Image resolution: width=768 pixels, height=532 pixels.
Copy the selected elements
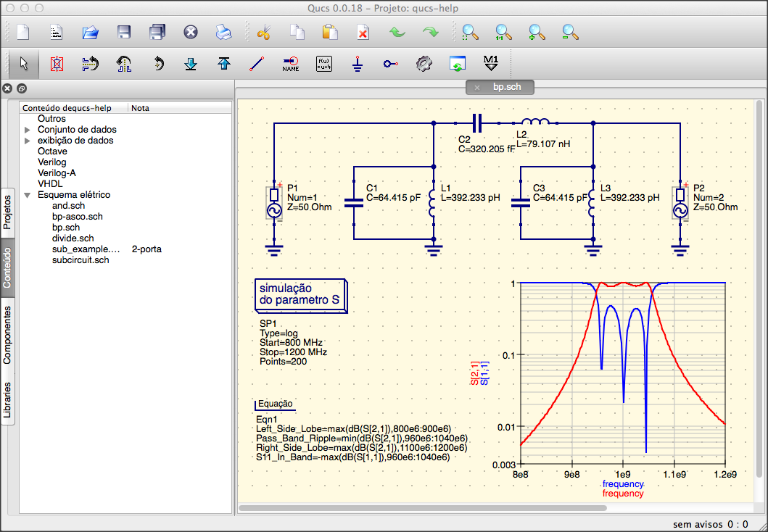(297, 33)
